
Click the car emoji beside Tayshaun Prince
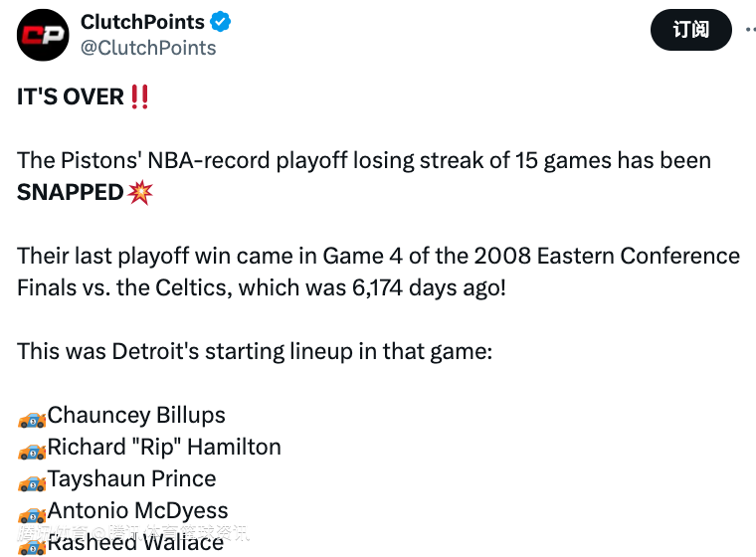(32, 481)
